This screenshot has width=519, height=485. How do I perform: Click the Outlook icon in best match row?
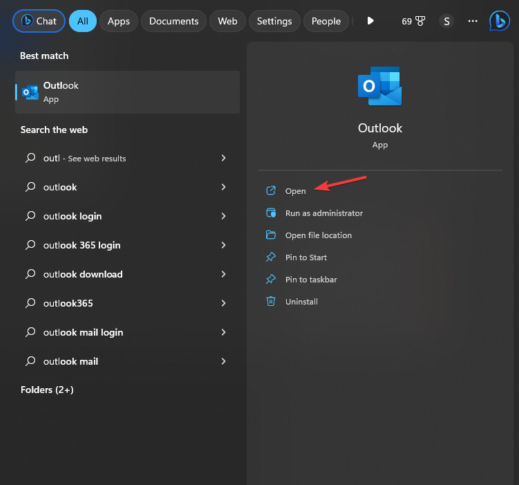(30, 92)
